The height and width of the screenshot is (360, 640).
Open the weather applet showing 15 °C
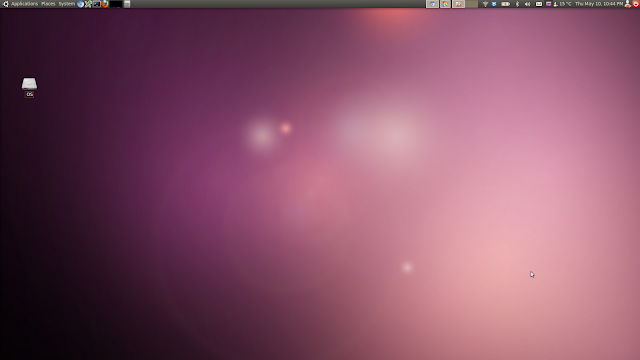(x=562, y=4)
